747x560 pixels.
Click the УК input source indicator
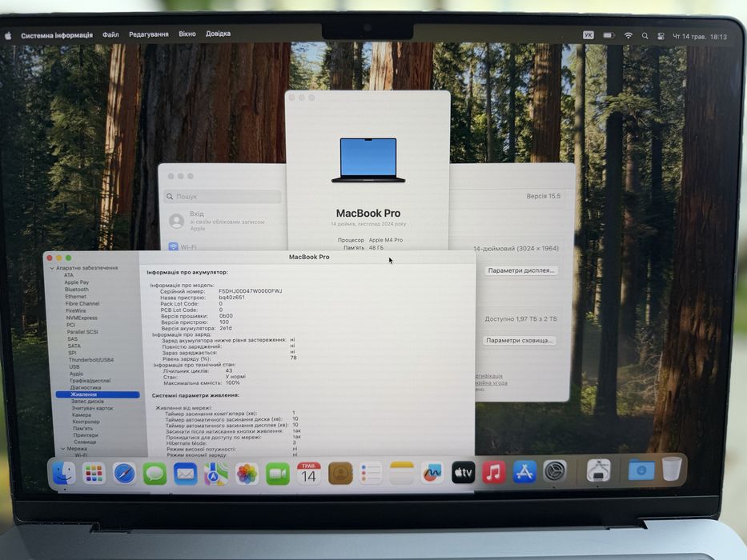coord(588,34)
